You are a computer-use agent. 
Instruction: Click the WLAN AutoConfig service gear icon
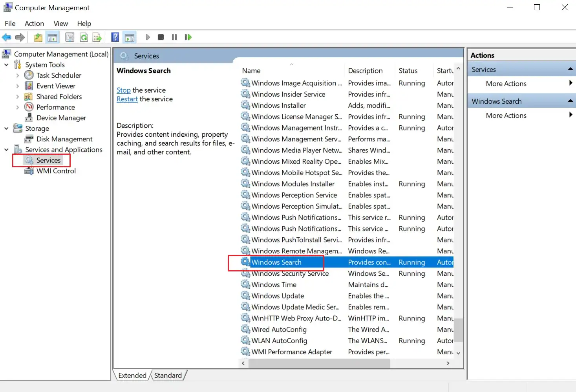click(246, 340)
